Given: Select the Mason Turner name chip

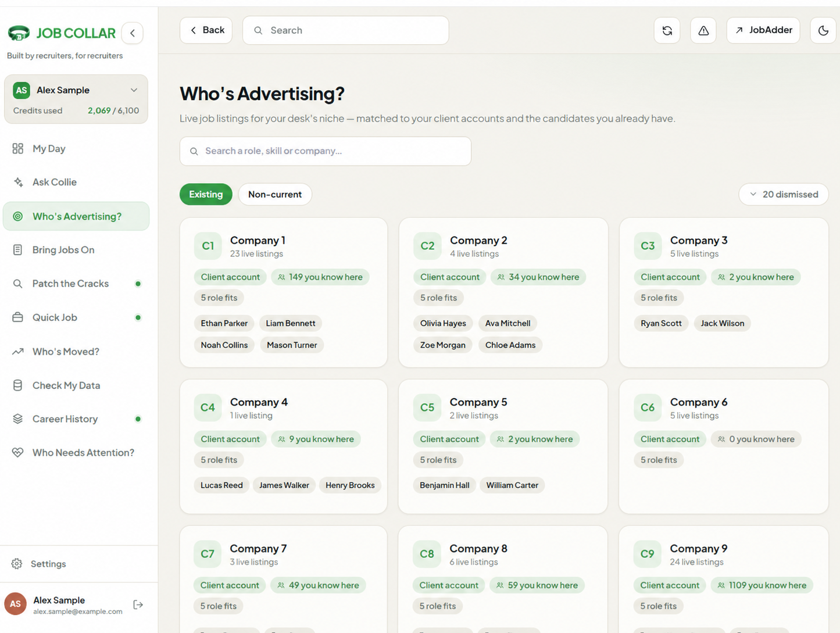Looking at the screenshot, I should click(292, 345).
